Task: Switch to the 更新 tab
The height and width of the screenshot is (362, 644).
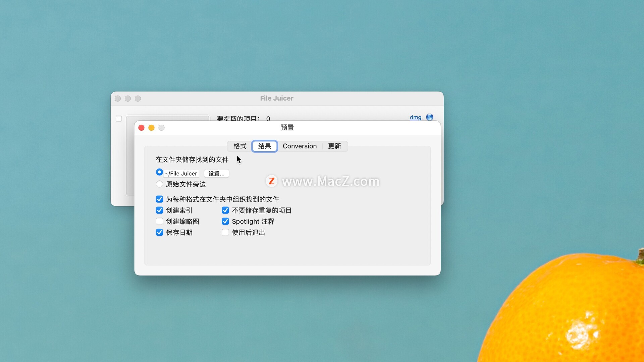Action: click(x=334, y=146)
